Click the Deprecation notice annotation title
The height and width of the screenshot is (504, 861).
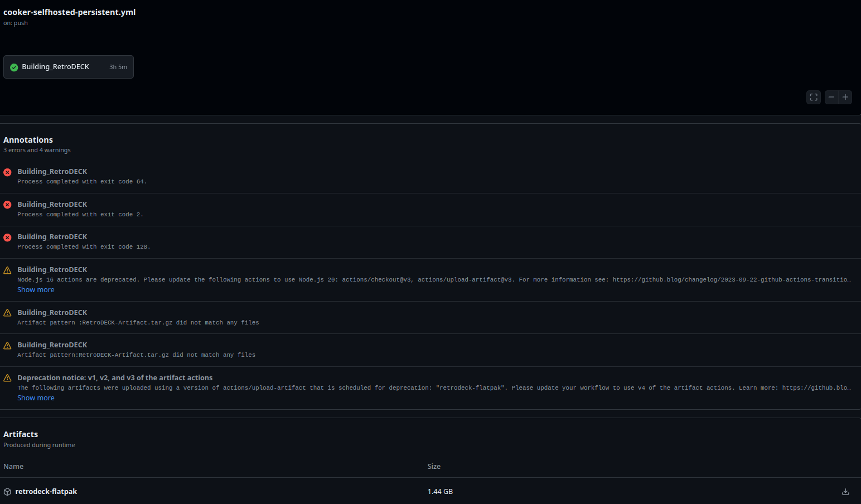(x=115, y=378)
